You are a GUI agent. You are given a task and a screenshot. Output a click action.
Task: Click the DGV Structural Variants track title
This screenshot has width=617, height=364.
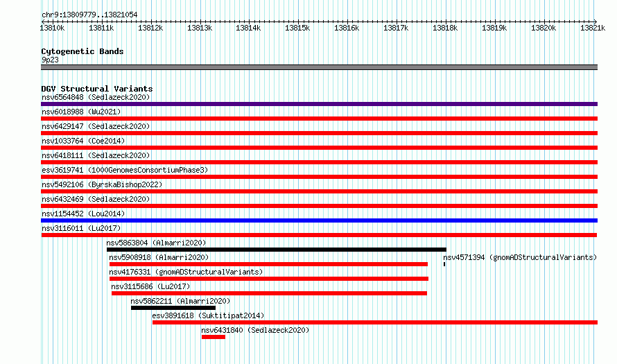pos(97,89)
